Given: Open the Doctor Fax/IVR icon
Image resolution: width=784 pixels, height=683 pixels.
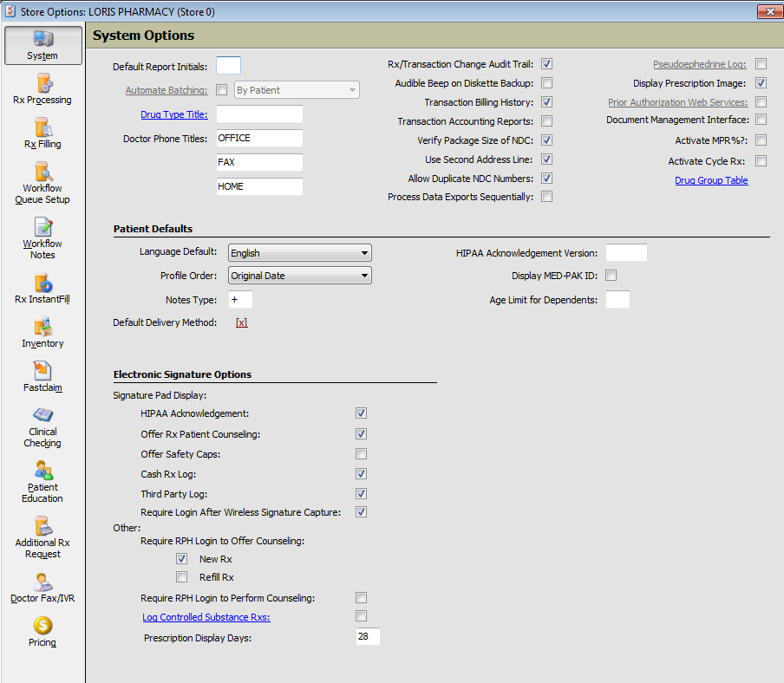Looking at the screenshot, I should 42,582.
